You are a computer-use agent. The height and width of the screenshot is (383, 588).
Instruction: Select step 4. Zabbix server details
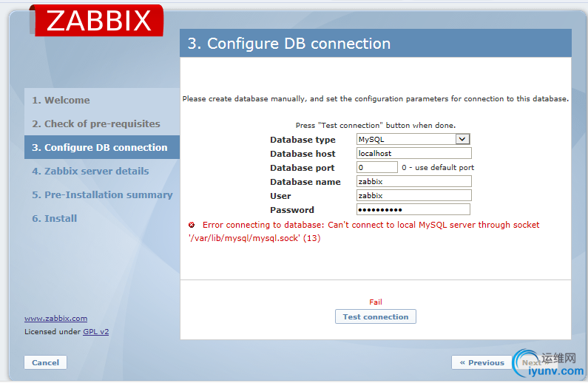click(x=90, y=171)
